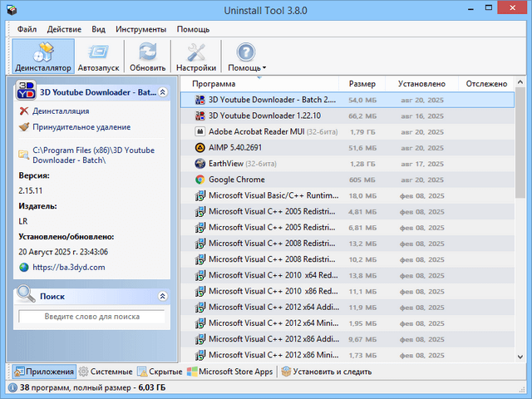Click the scroll up arrow
This screenshot has width=532, height=399.
tap(520, 82)
